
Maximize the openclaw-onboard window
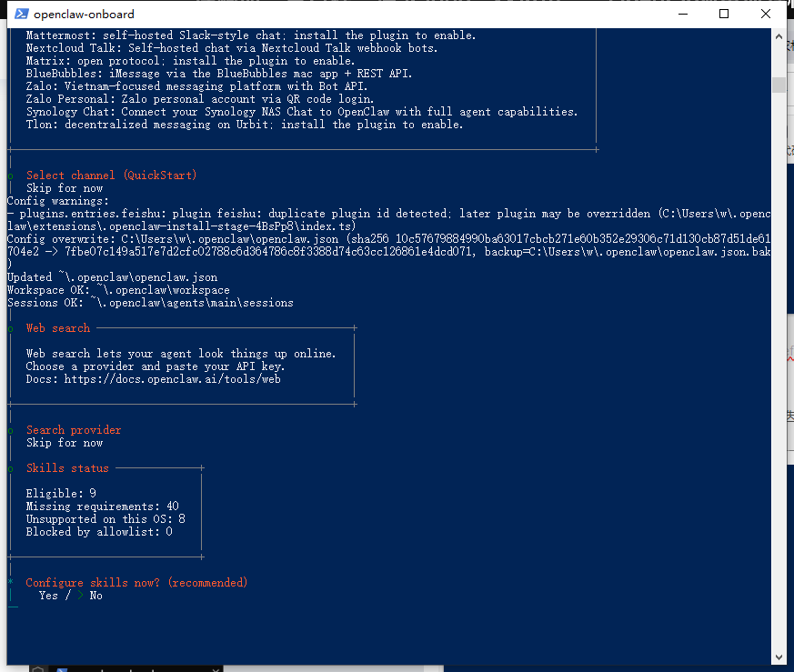coord(724,14)
